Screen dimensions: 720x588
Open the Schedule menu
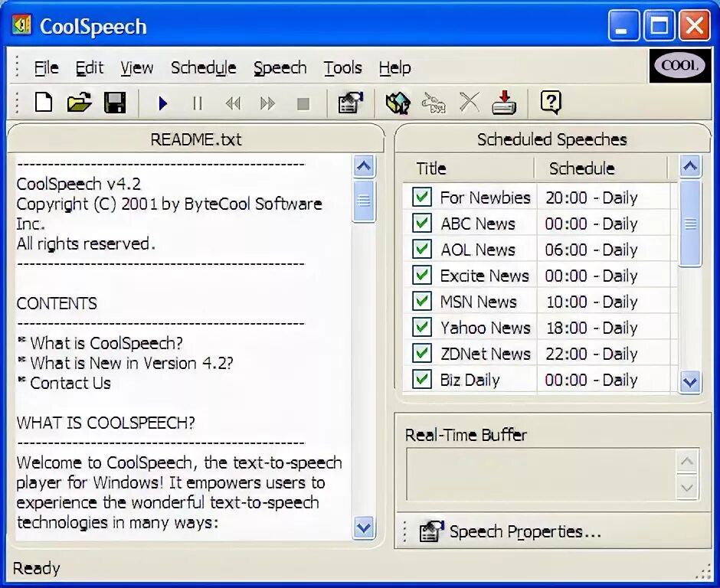[x=204, y=68]
